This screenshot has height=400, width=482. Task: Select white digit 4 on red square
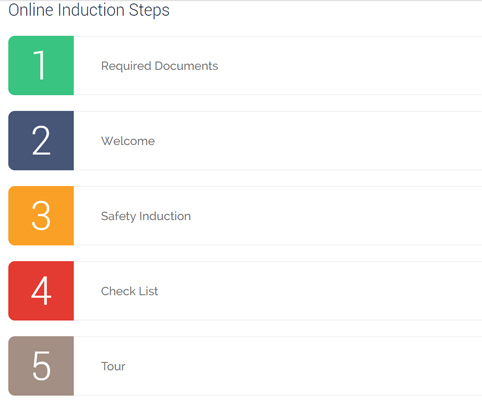coord(41,291)
